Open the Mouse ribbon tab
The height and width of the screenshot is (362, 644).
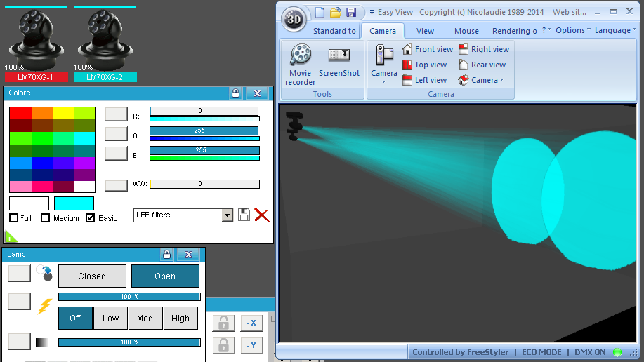click(x=466, y=31)
